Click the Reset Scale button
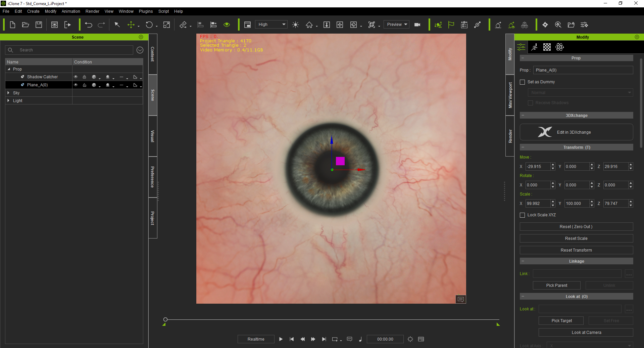644x348 pixels. (x=576, y=238)
